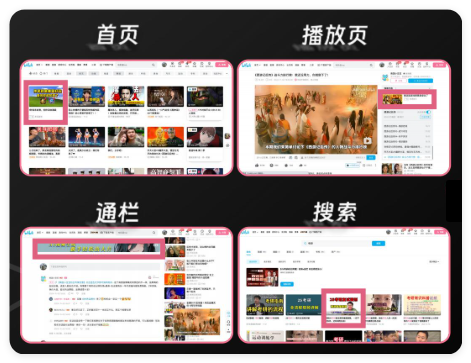Open Favorites icon in 通栏 screenshot header

coord(194,232)
